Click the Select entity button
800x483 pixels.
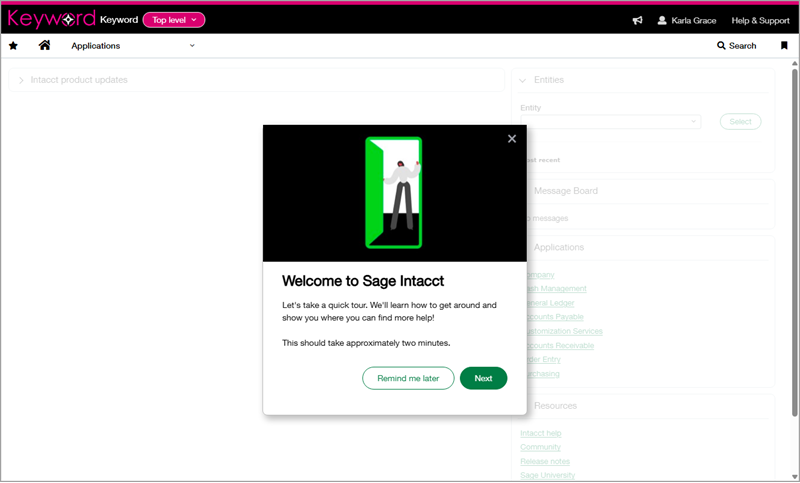[x=740, y=121]
